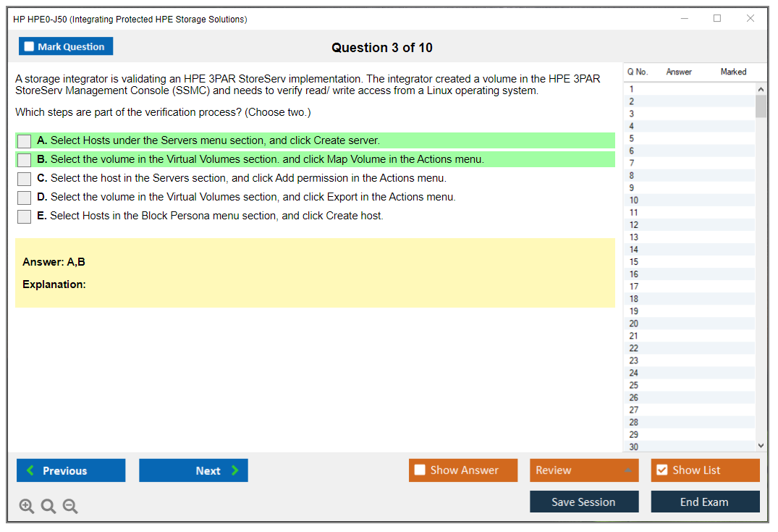Image resolution: width=778 pixels, height=532 pixels.
Task: Check answer option A checkbox
Action: [25, 141]
